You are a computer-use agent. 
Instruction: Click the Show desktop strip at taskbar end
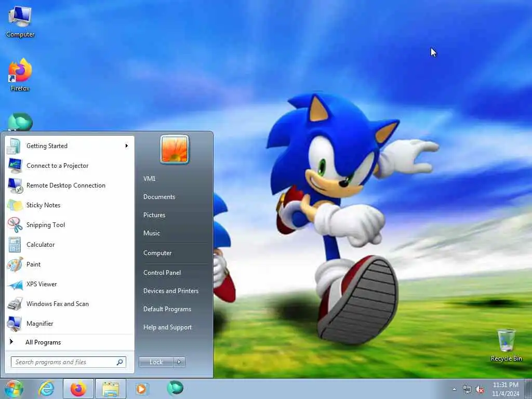coord(529,389)
